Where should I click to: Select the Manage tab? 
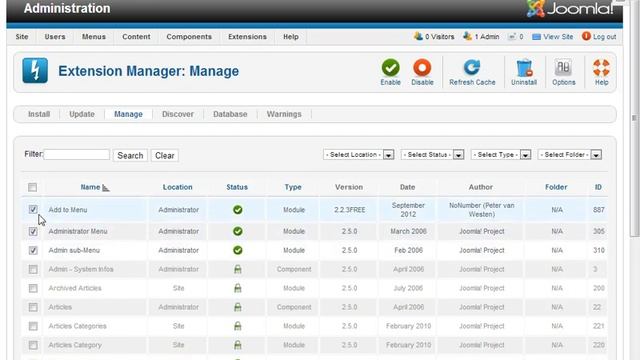[128, 114]
